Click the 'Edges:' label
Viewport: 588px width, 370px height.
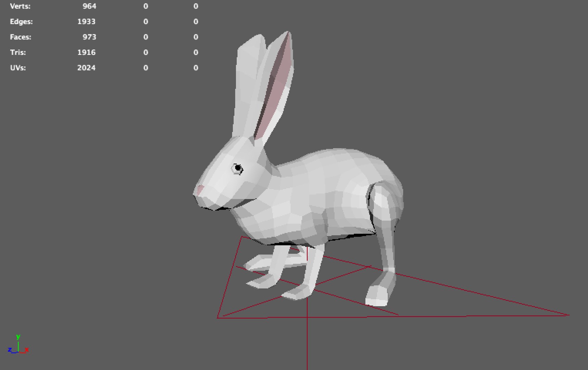(21, 22)
